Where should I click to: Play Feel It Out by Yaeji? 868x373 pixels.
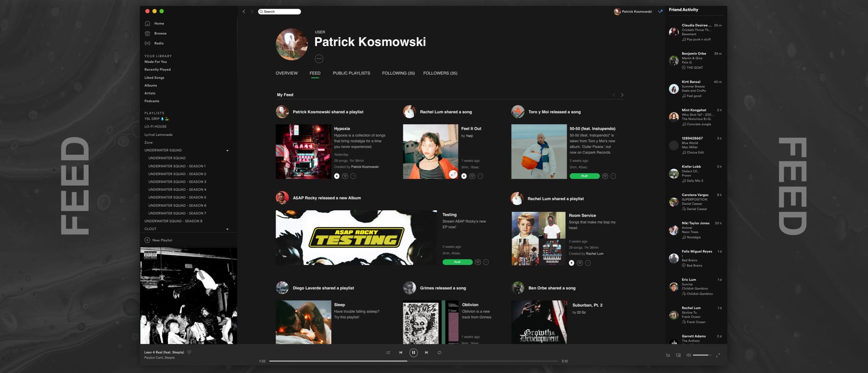click(464, 176)
